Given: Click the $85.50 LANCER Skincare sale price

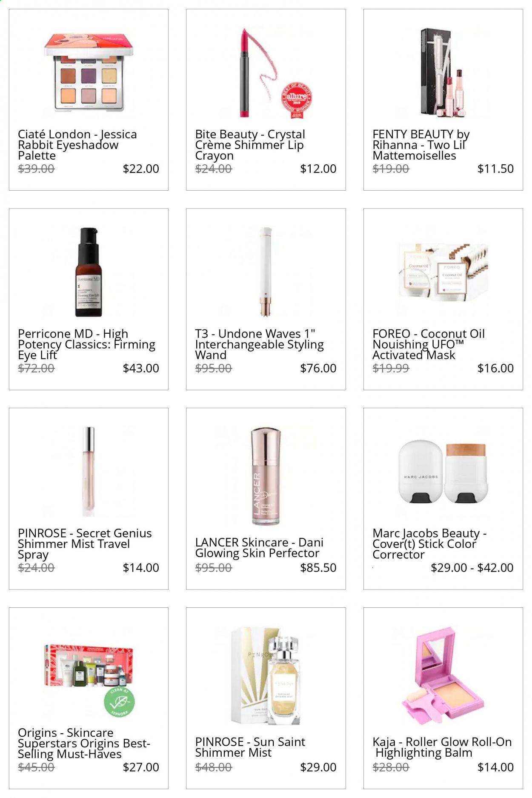Looking at the screenshot, I should [x=318, y=568].
